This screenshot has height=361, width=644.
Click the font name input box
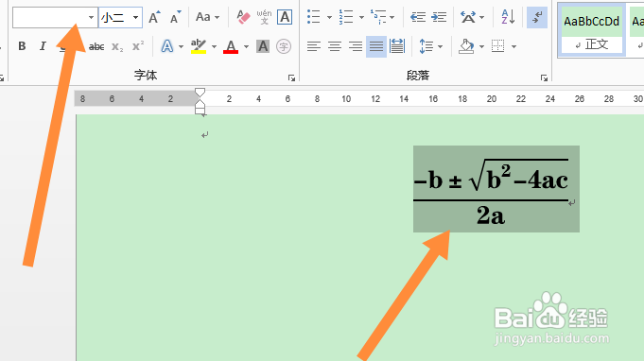point(55,17)
